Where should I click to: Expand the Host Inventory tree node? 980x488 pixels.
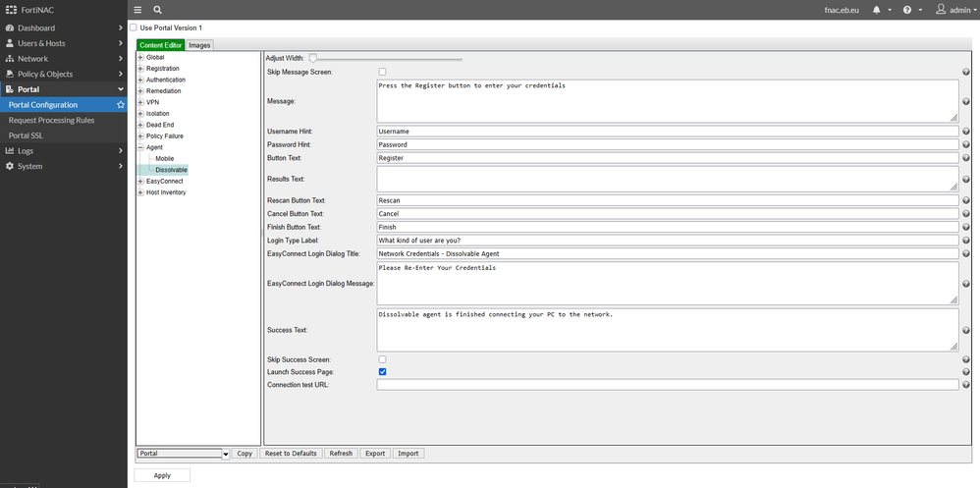140,192
